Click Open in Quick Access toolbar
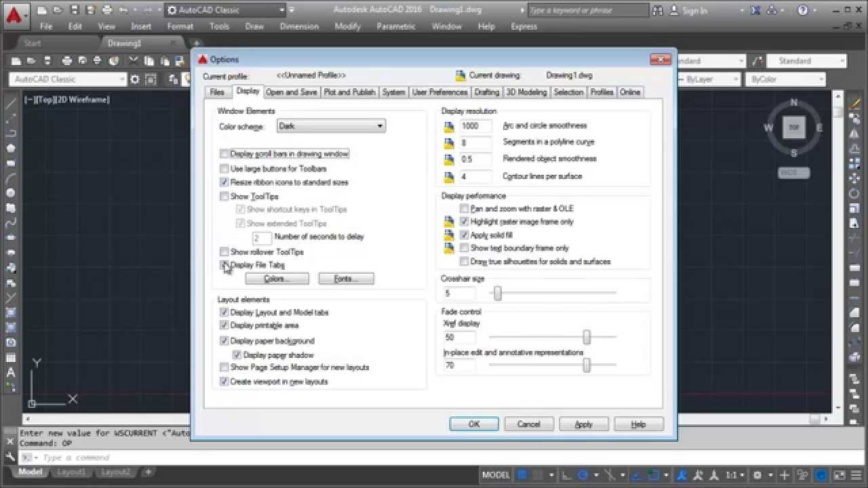The image size is (868, 488). (x=58, y=10)
